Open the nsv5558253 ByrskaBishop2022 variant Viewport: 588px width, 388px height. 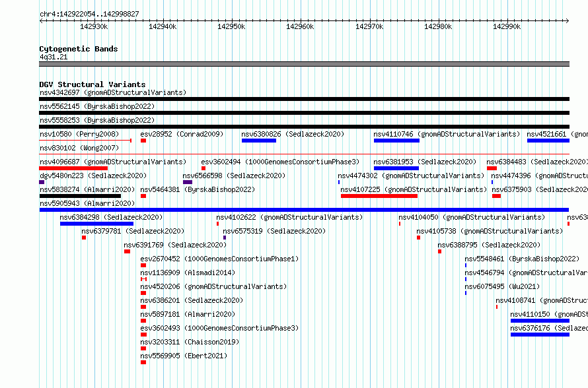click(97, 120)
